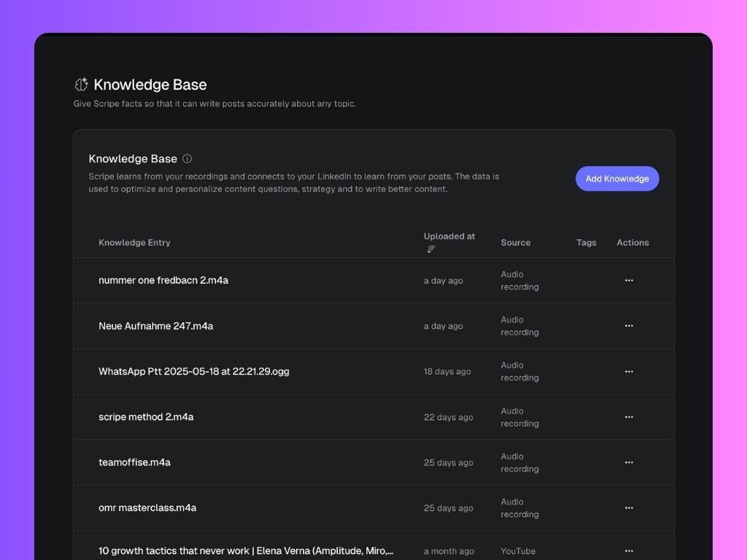747x560 pixels.
Task: Click Audio recording source for omr masterclass.m4a
Action: click(x=519, y=508)
